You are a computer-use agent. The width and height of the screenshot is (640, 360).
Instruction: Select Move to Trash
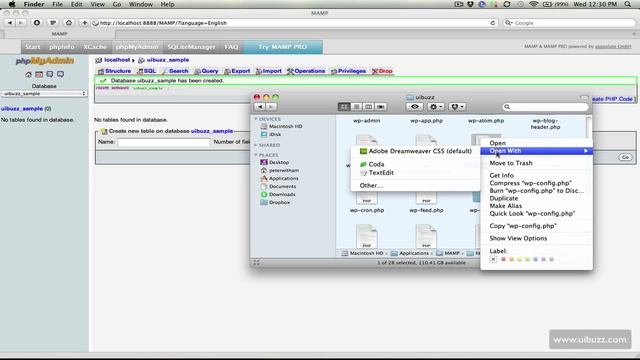536,163
